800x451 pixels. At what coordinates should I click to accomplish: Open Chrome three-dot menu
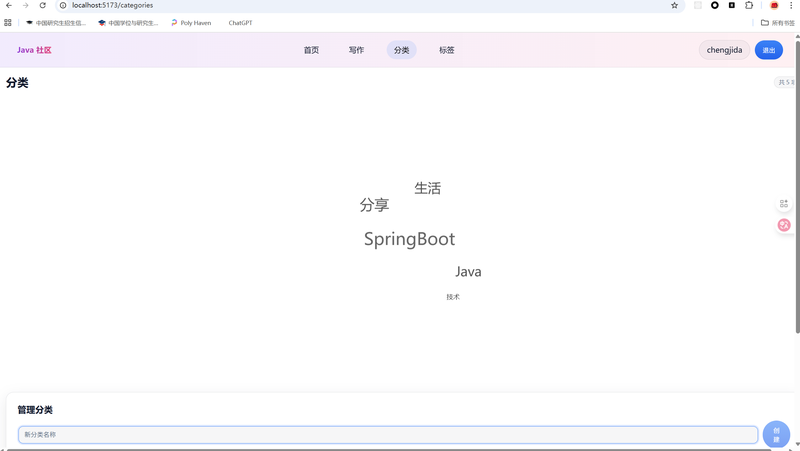[x=791, y=5]
